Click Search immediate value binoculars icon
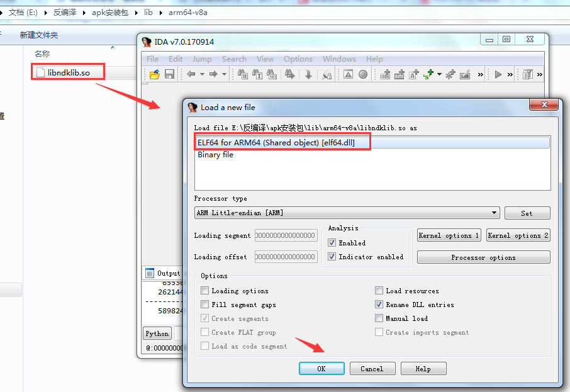Screen dimensions: 570x392 (242, 74)
